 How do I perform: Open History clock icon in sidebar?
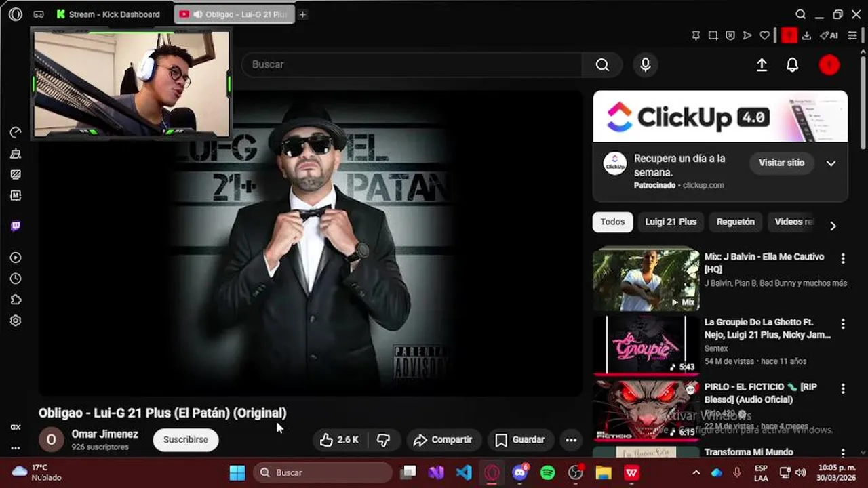[x=16, y=279]
